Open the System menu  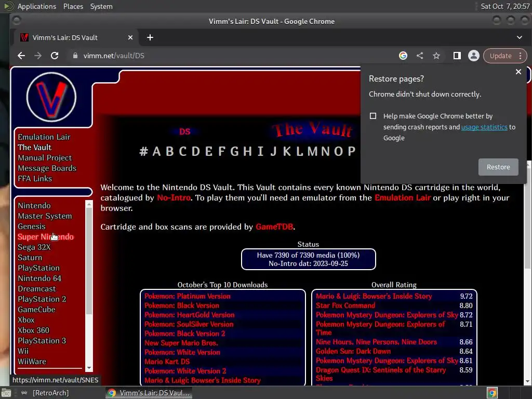point(101,6)
